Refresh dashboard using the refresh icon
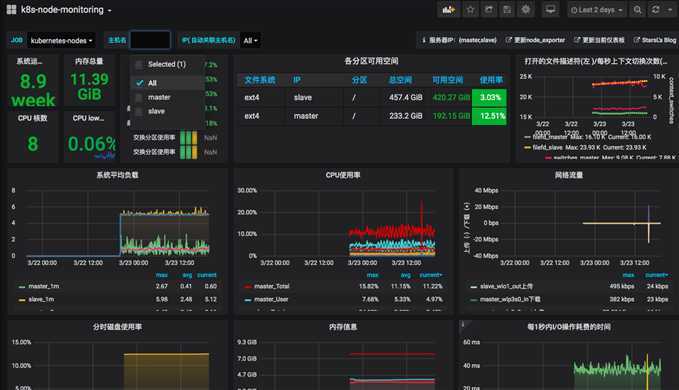 point(656,10)
